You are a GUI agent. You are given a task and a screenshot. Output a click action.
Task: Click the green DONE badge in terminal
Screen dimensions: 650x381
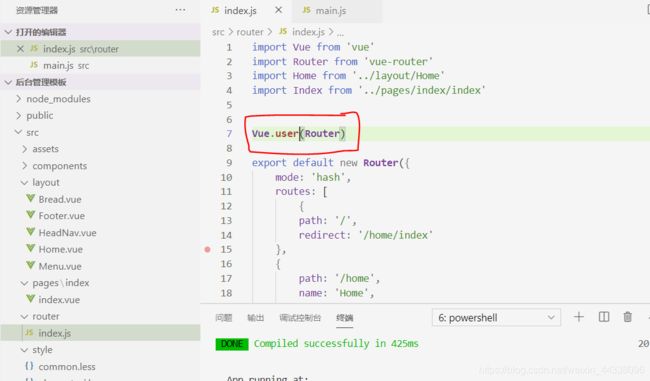click(x=232, y=344)
